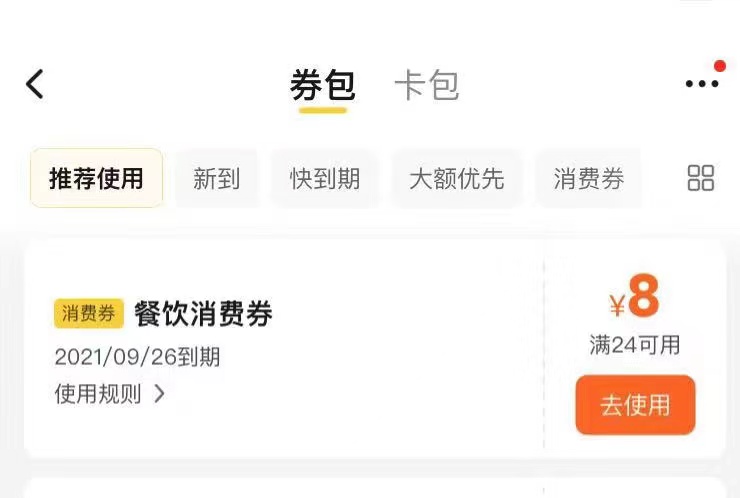Tap the 2021/09/26到期 expiry date text
This screenshot has width=740, height=498.
coord(137,357)
